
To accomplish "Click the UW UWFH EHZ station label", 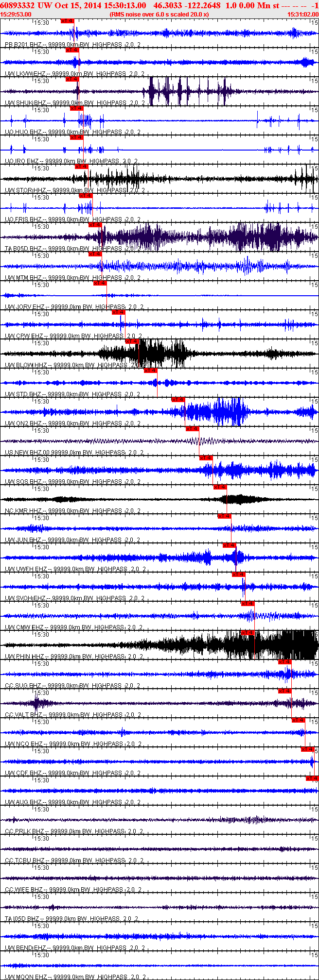I will click(x=26, y=569).
